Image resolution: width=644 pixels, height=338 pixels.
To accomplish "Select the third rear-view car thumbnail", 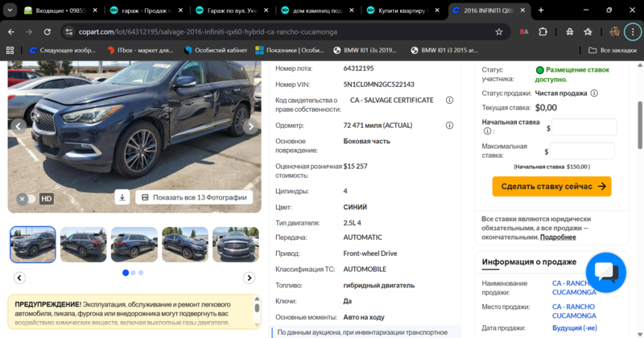I will 134,245.
